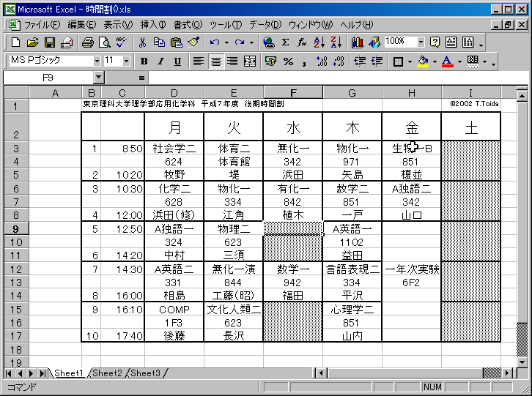Toggle Italic formatting
The height and width of the screenshot is (396, 532).
(160, 61)
